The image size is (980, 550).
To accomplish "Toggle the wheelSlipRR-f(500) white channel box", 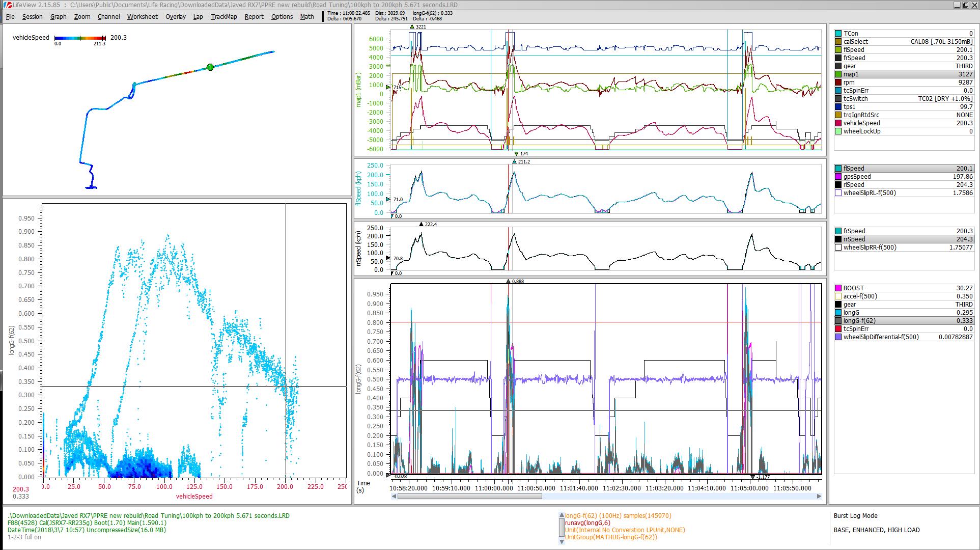I will click(838, 248).
